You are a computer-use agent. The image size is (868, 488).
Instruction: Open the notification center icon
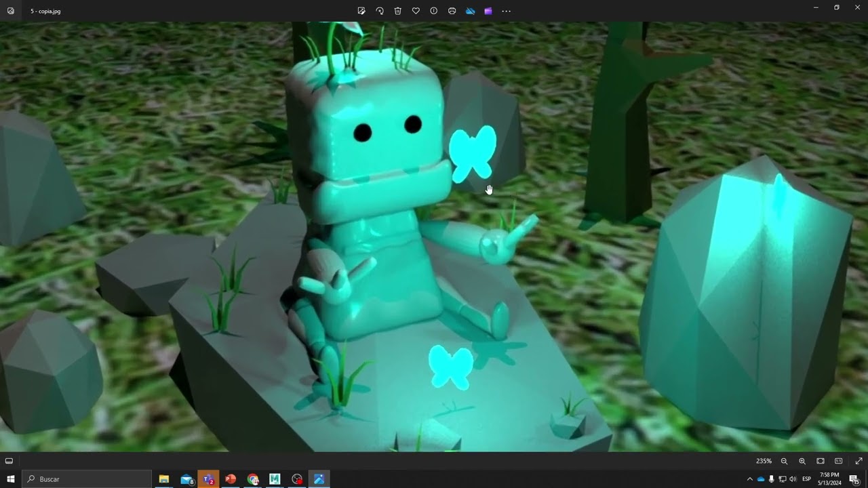point(854,479)
